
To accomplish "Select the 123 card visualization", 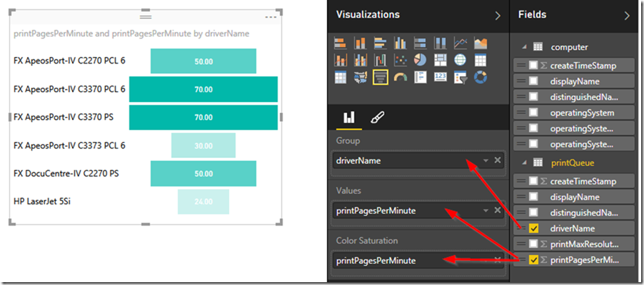I will pyautogui.click(x=440, y=77).
